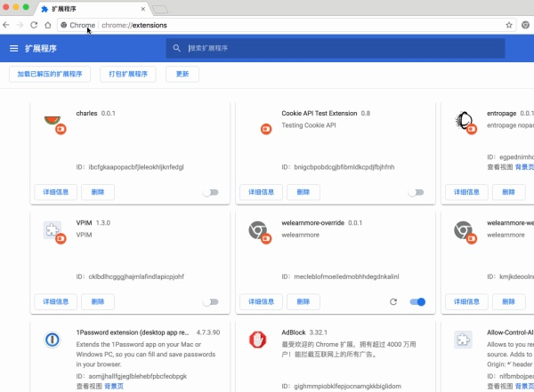This screenshot has width=534, height=392.
Task: Click the Cookie API Test Extension icon
Action: point(266,129)
